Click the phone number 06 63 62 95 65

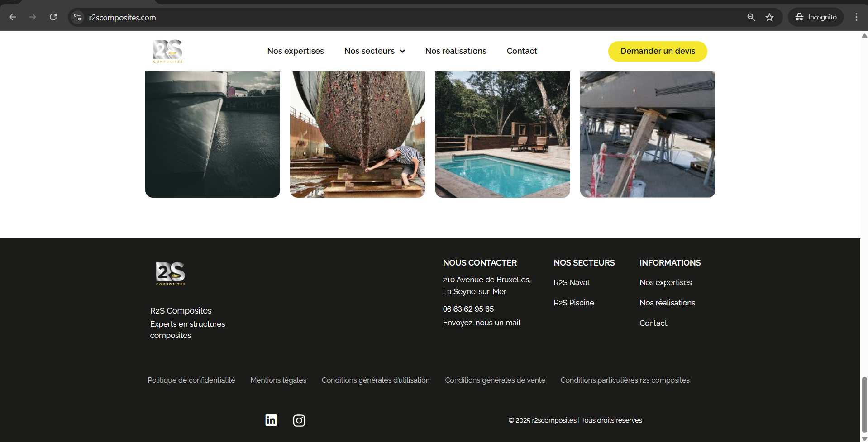[468, 309]
